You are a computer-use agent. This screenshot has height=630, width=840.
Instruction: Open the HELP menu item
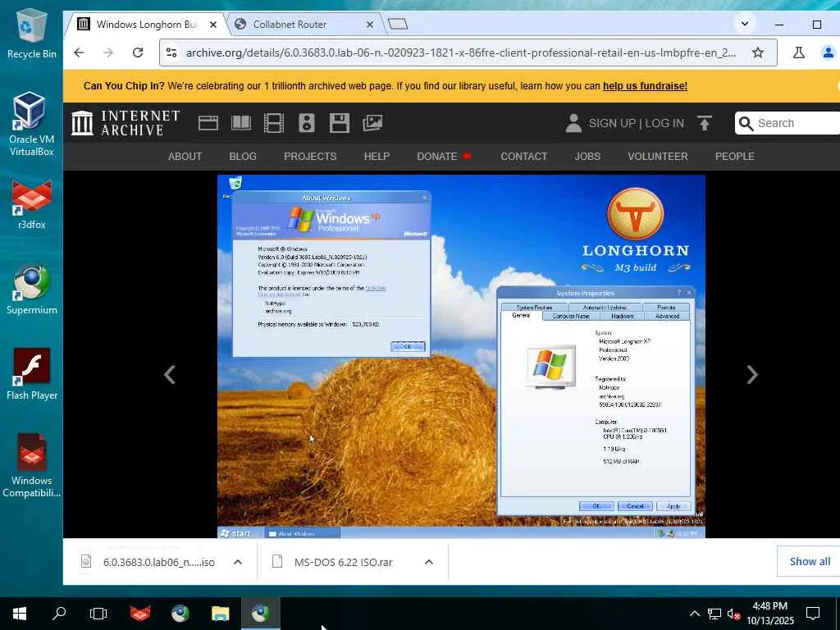(x=377, y=157)
